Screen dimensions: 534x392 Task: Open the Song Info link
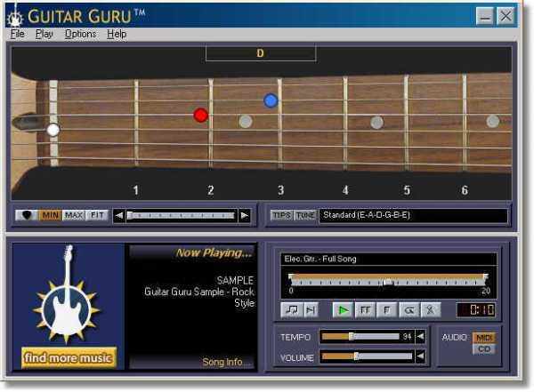[222, 362]
